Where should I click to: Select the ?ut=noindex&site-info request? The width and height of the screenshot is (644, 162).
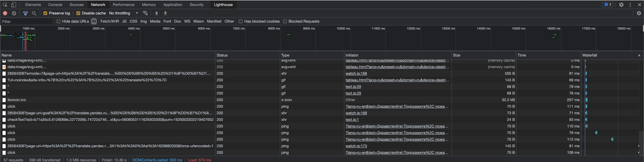click(x=322, y=80)
